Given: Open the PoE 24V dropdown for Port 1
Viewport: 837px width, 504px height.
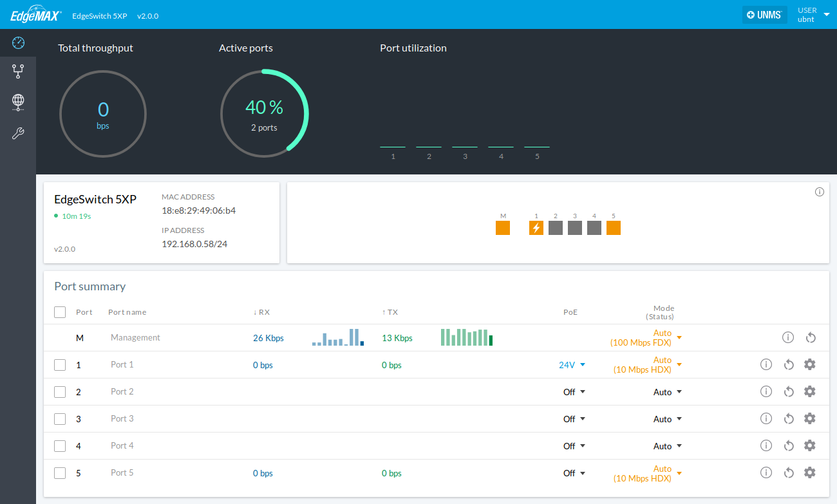Looking at the screenshot, I should coord(572,365).
